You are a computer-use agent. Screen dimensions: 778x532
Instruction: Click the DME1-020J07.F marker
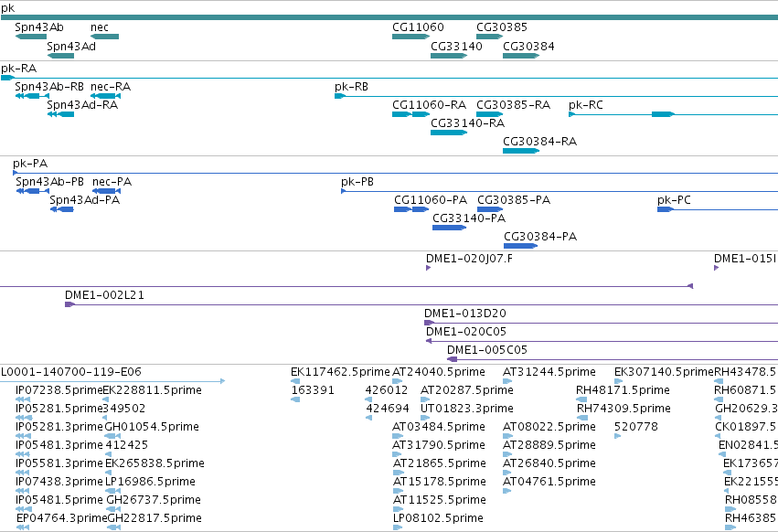428,268
